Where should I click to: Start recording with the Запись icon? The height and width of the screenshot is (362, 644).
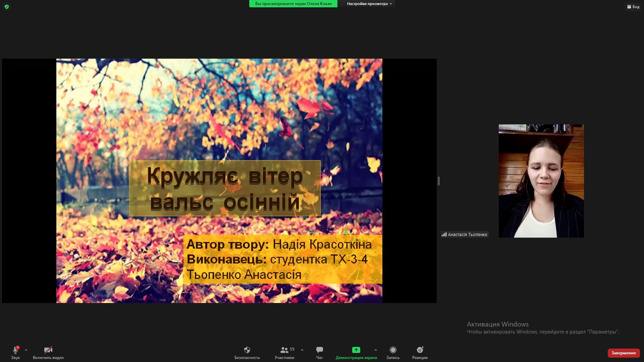click(x=393, y=350)
